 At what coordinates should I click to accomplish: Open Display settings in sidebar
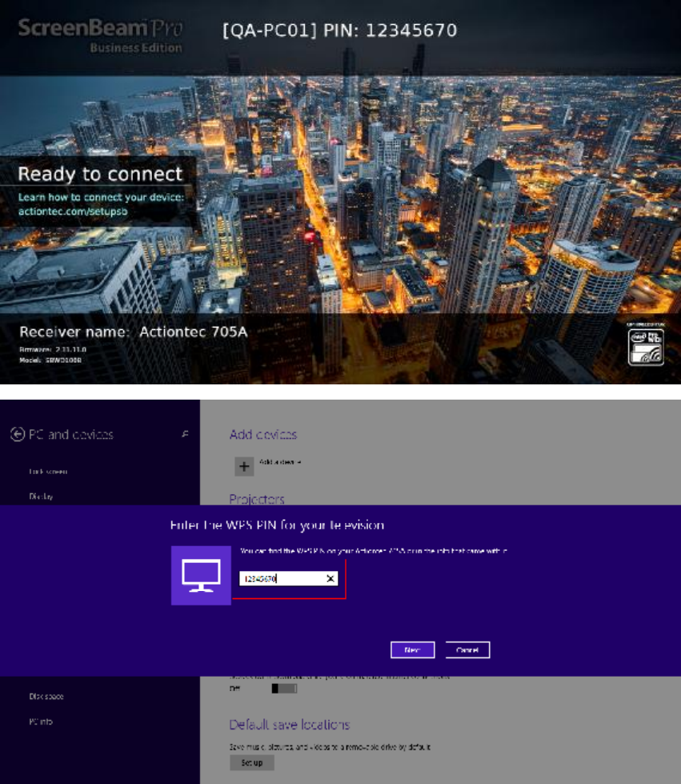(x=41, y=497)
